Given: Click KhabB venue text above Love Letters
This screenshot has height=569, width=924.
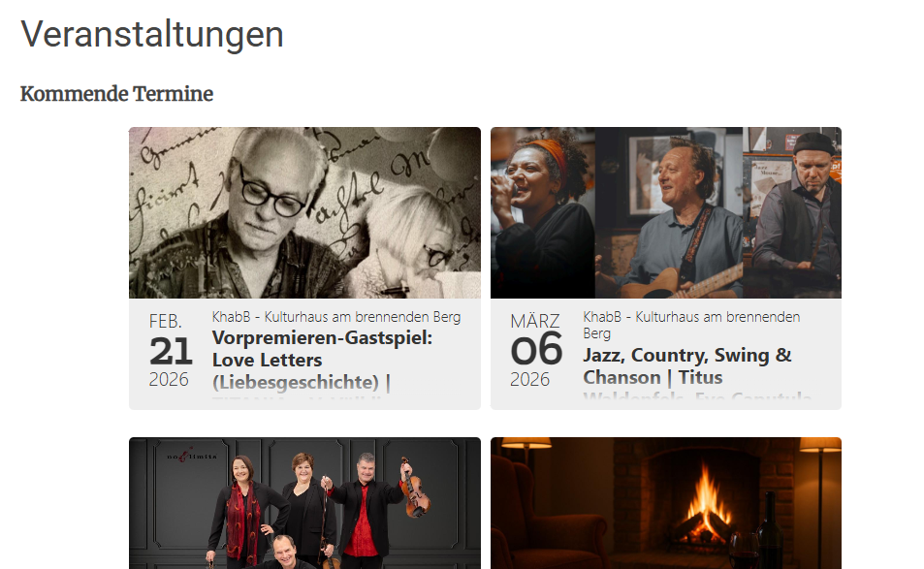Looking at the screenshot, I should click(x=336, y=317).
